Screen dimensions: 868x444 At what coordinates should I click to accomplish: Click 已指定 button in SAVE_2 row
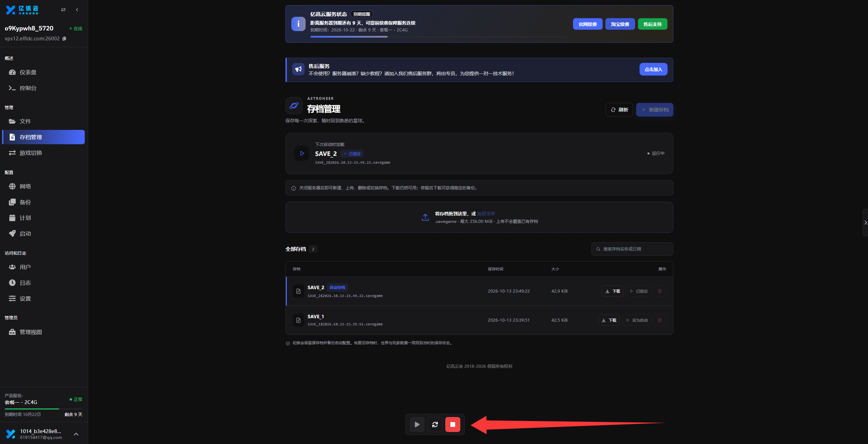(x=639, y=291)
